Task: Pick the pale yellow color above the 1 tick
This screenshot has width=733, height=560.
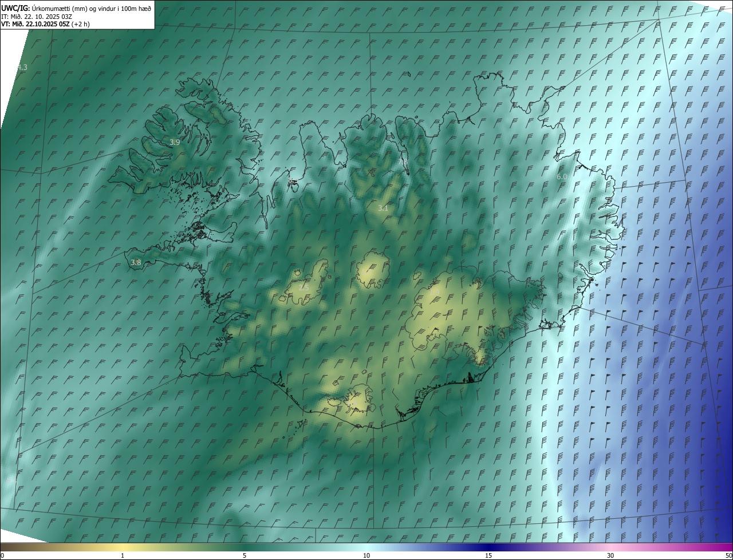Action: [x=123, y=546]
